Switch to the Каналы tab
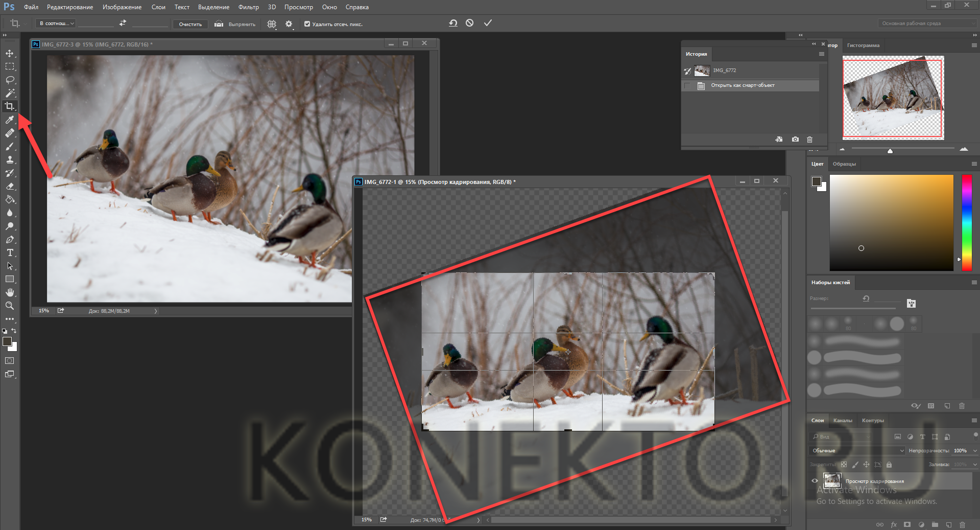The image size is (980, 530). point(842,421)
